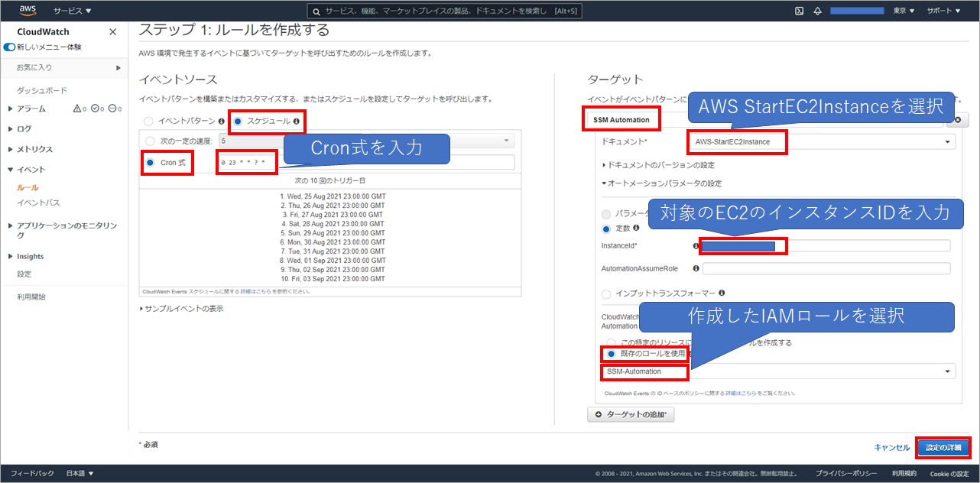Collapse イベント in the sidebar
Screen dimensions: 980x483
[27, 170]
